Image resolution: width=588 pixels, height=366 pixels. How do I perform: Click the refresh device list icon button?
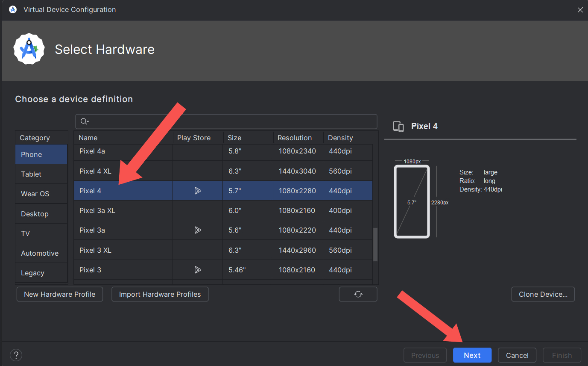[x=358, y=294]
